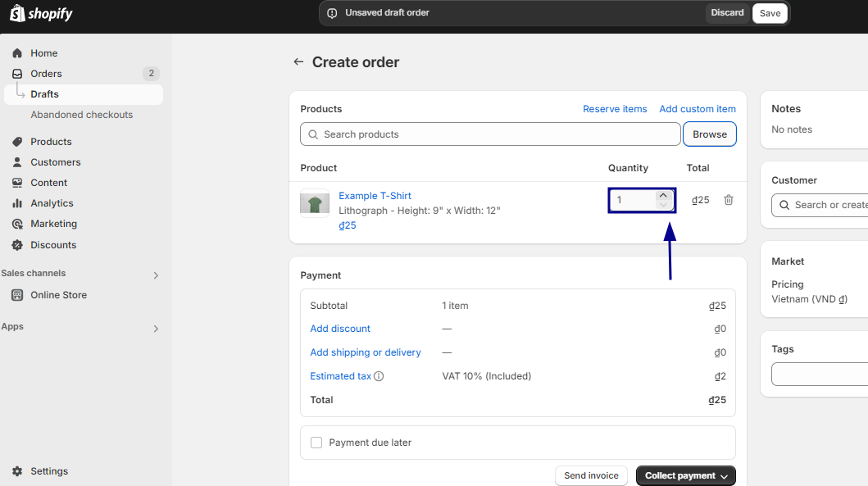Click the orders count badge 2
Screen dimensions: 868x486
(151, 73)
